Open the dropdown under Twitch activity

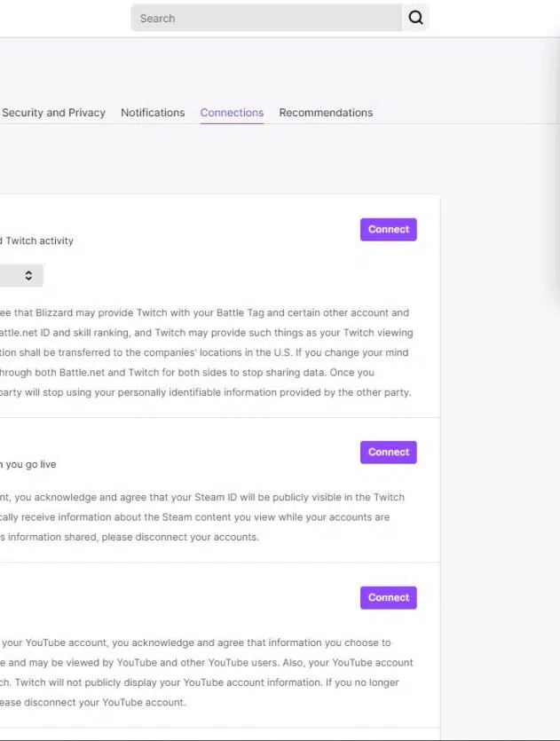[21, 275]
